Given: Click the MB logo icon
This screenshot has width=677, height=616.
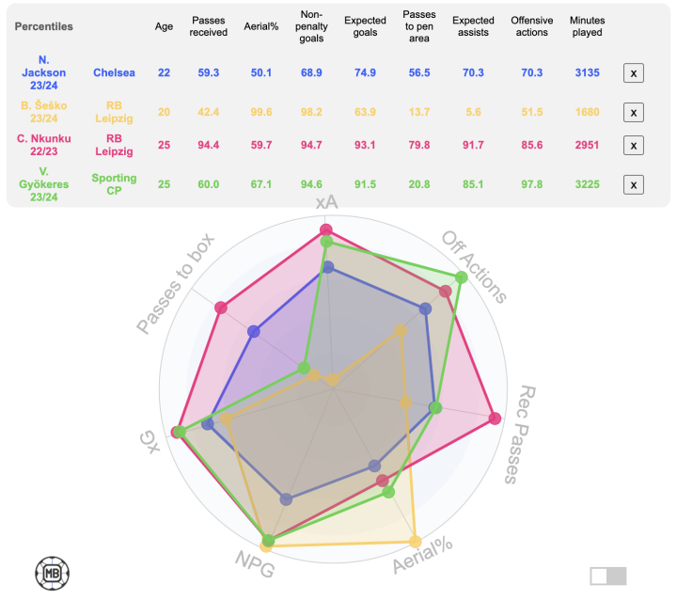Looking at the screenshot, I should tap(53, 572).
